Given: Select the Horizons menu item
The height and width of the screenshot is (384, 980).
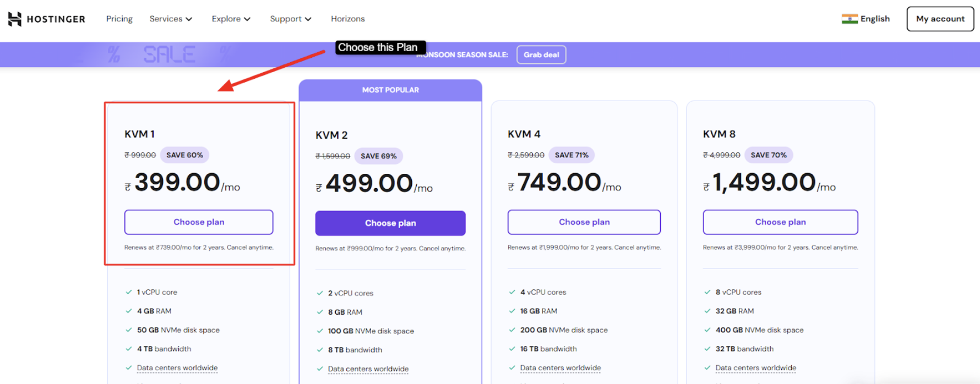Looking at the screenshot, I should (x=348, y=18).
